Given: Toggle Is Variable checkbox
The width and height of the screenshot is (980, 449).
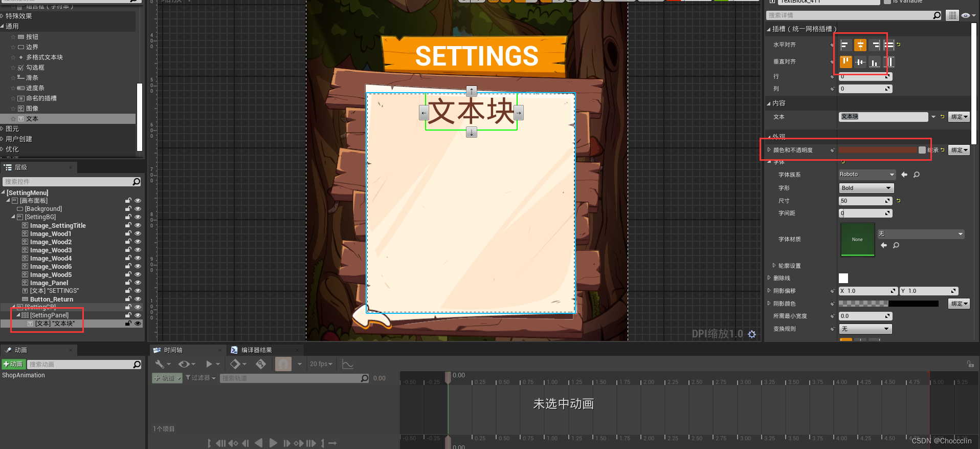Looking at the screenshot, I should 887,2.
